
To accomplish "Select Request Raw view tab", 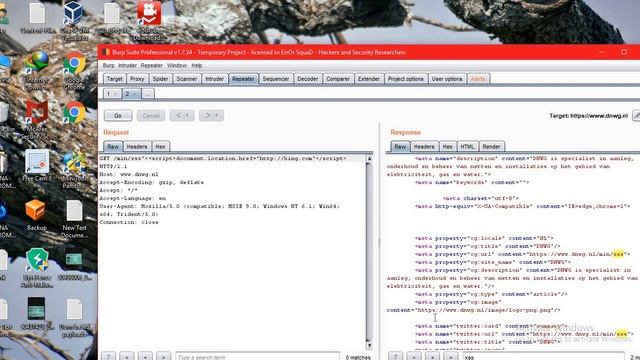I will click(113, 147).
